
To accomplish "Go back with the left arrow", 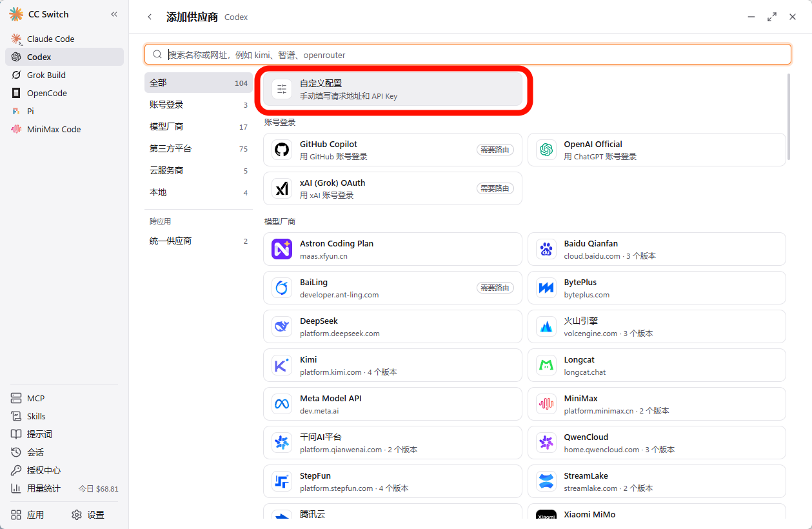I will pos(150,17).
